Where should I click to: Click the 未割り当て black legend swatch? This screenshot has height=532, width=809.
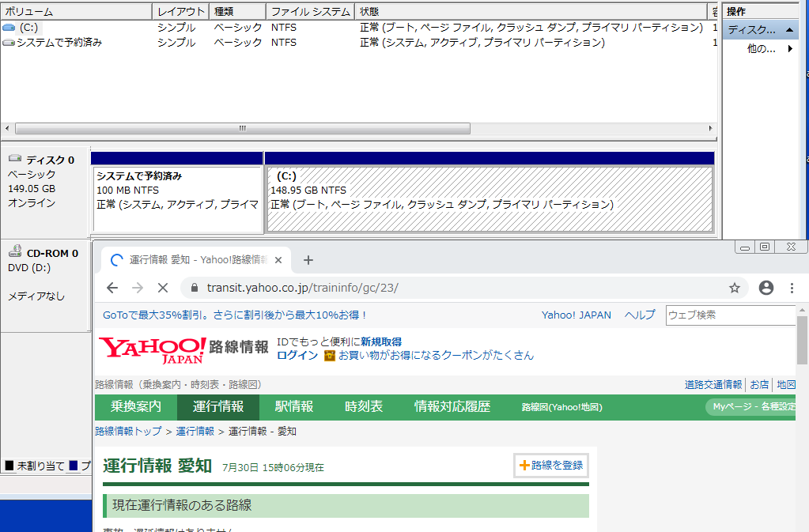(9, 466)
